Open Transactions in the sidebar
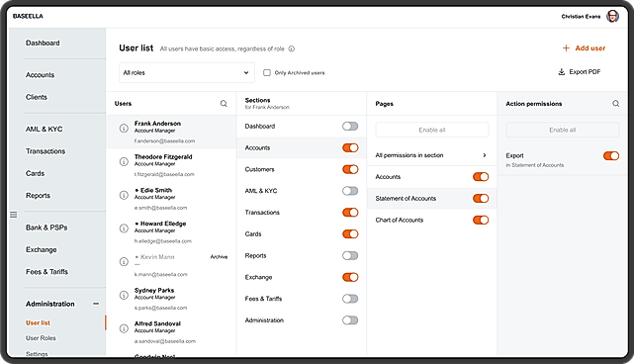The image size is (634, 364). pyautogui.click(x=45, y=151)
